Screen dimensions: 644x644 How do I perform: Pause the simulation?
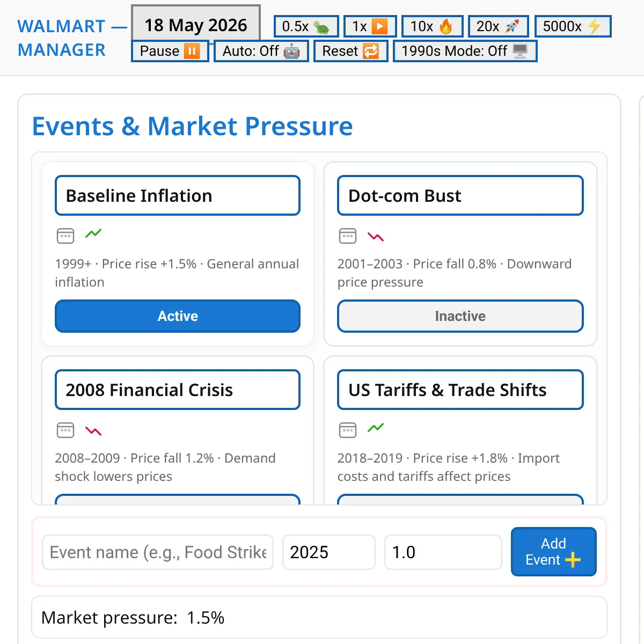pos(170,51)
